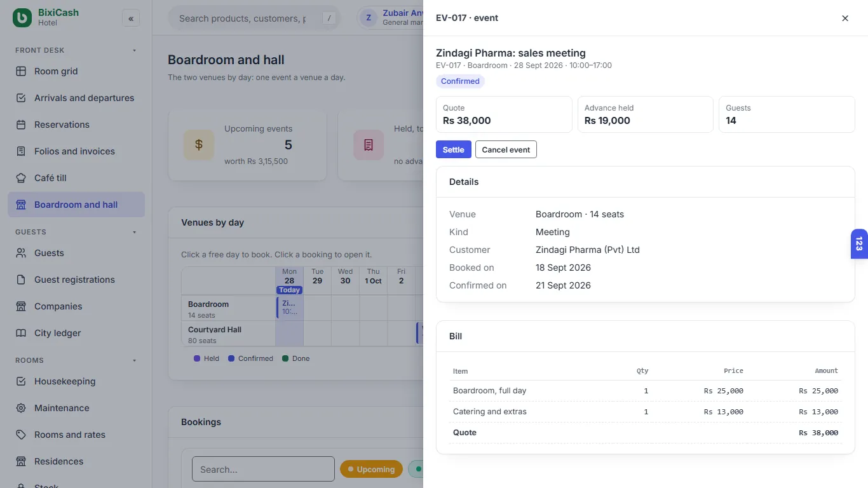Click the Guests people icon
868x488 pixels.
[21, 253]
